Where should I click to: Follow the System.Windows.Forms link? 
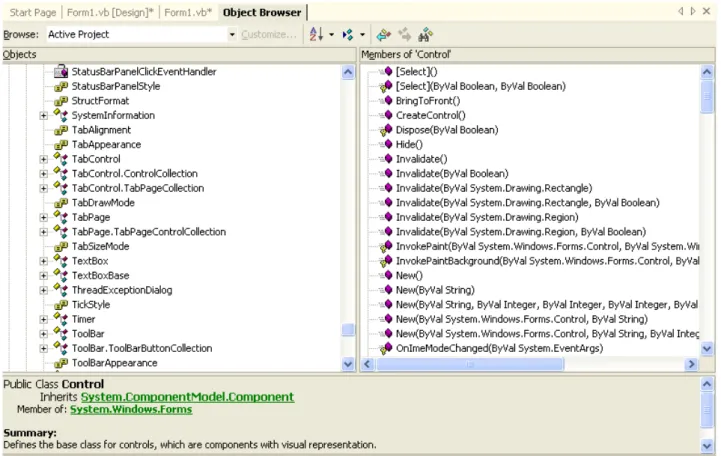131,409
